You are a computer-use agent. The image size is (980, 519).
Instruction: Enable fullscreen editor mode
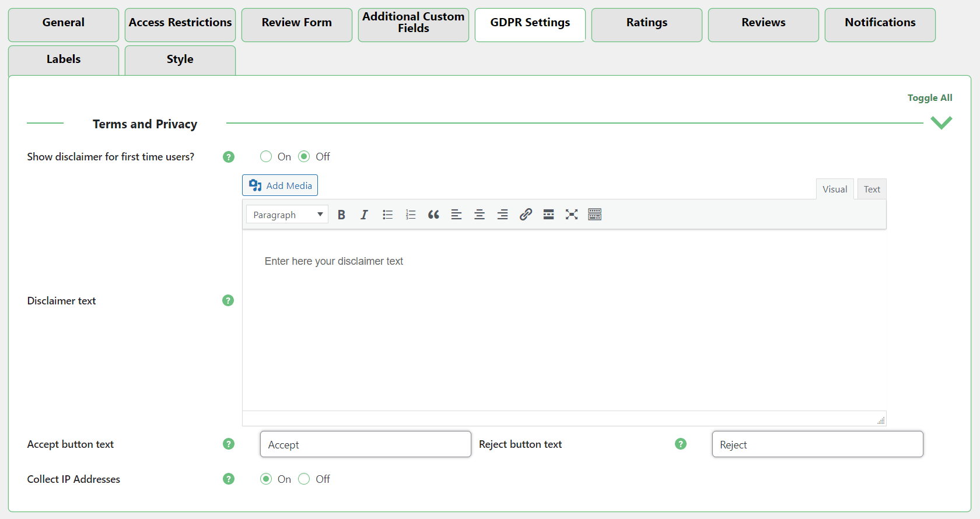[x=572, y=215]
